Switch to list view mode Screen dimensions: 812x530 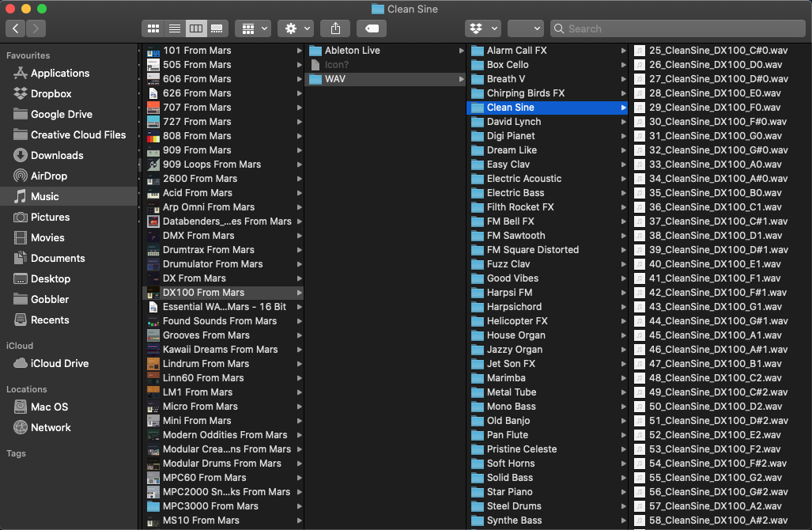pos(175,28)
